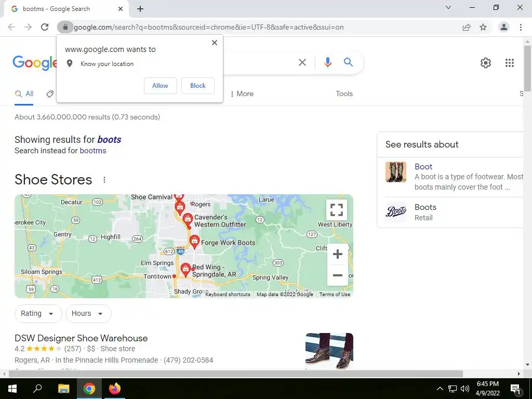532x399 pixels.
Task: Click the Chrome taskbar icon
Action: pos(89,389)
